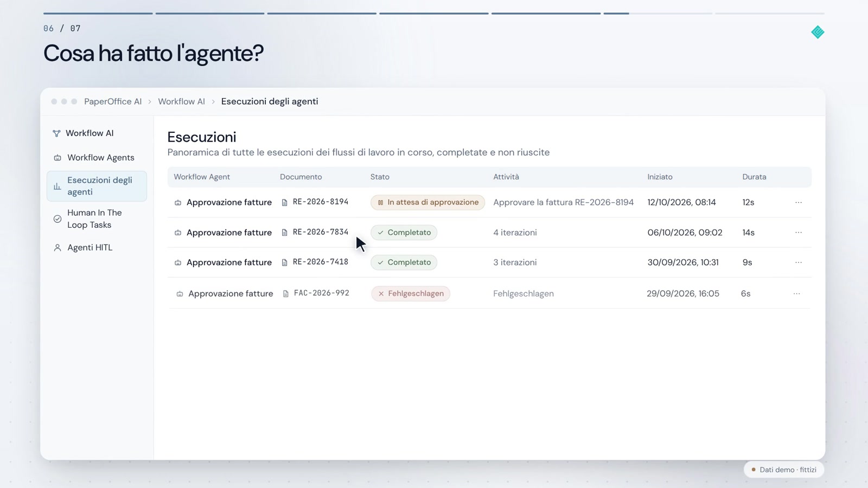Image resolution: width=868 pixels, height=488 pixels.
Task: Click the Human In The Loop check icon
Action: 58,219
